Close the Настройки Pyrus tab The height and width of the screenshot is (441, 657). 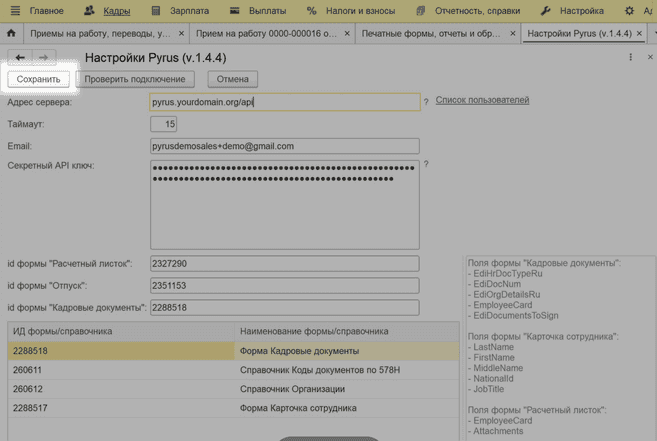click(x=639, y=34)
